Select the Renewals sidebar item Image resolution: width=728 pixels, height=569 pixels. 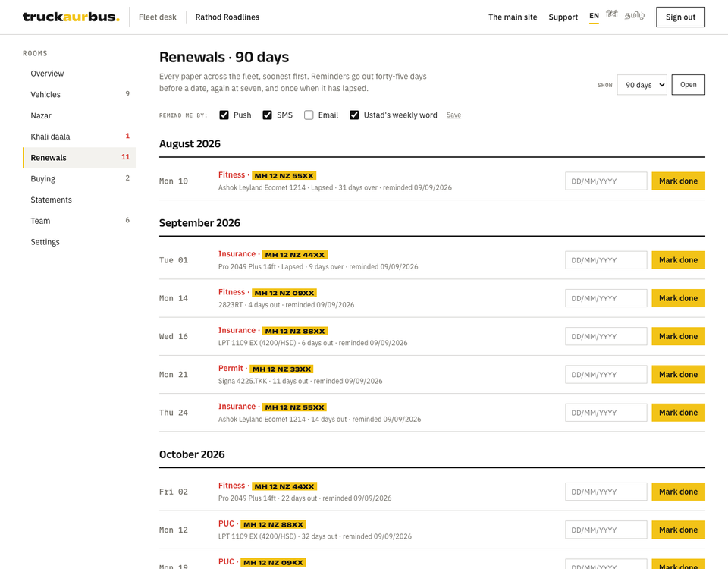(80, 158)
